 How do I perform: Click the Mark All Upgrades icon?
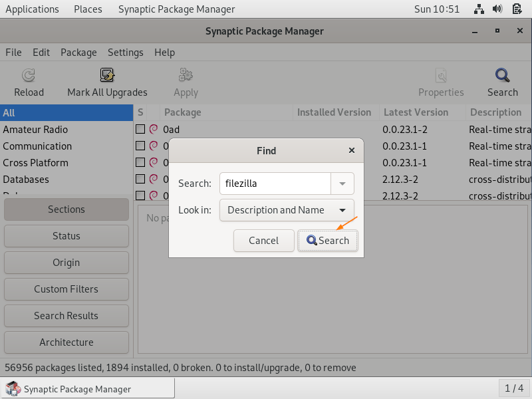(x=107, y=75)
